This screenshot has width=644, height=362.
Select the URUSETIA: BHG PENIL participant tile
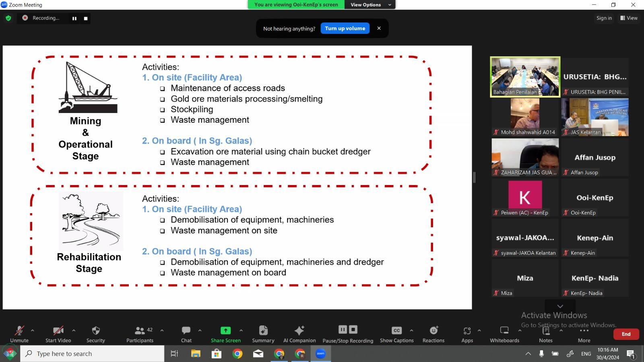point(595,77)
